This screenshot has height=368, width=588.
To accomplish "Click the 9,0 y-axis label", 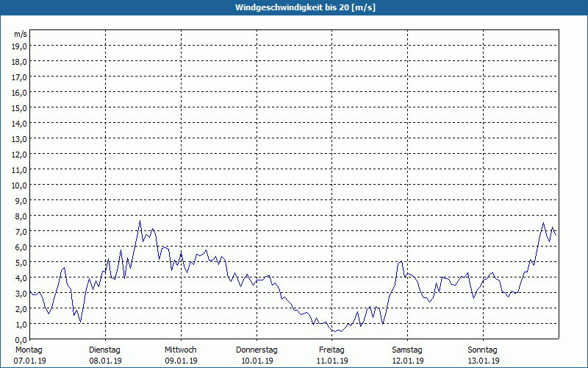I will click(x=21, y=200).
